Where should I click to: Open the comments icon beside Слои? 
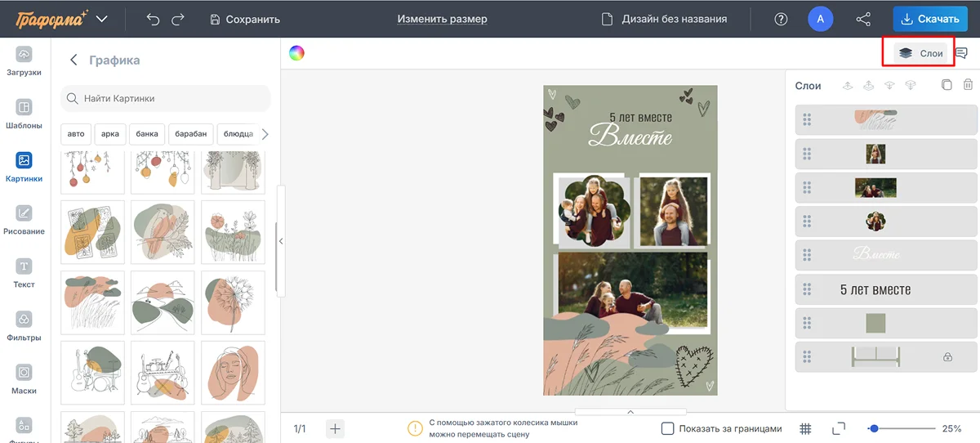(x=961, y=53)
